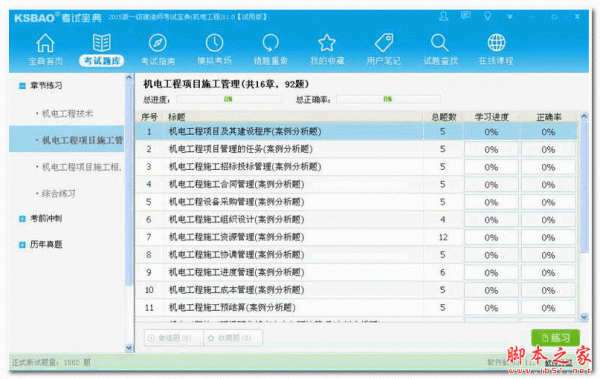Select row 机电工程施工预结算(案例分析题)
Screen dimensions: 600x379
tap(357, 308)
